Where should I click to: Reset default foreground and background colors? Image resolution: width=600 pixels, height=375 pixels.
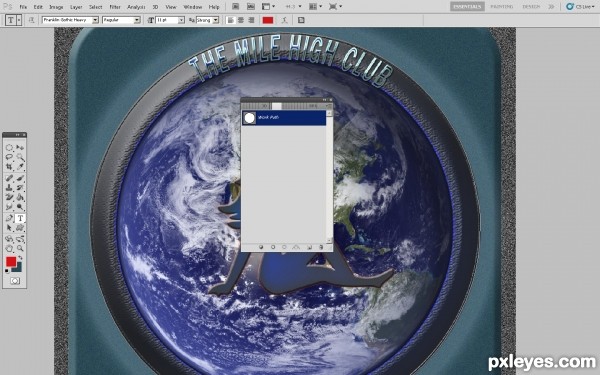coord(7,271)
